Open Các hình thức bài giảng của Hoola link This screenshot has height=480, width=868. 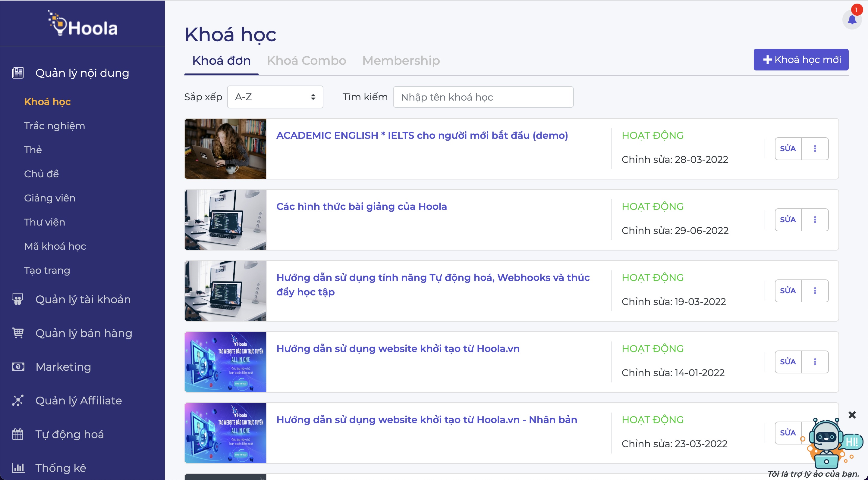362,206
